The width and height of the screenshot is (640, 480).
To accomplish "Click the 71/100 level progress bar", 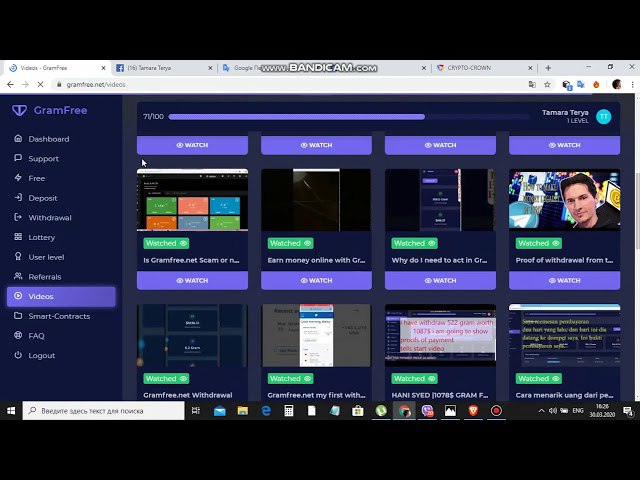I will point(349,117).
